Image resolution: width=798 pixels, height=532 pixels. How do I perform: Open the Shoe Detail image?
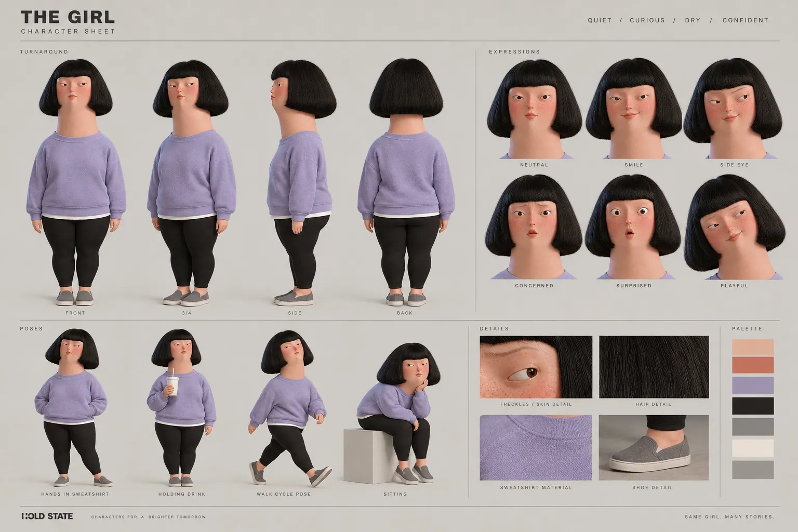654,447
